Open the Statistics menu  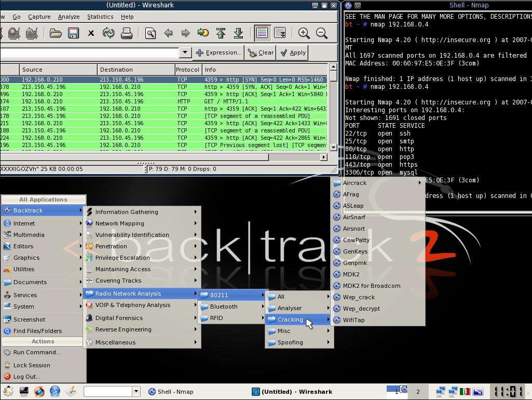[x=100, y=17]
